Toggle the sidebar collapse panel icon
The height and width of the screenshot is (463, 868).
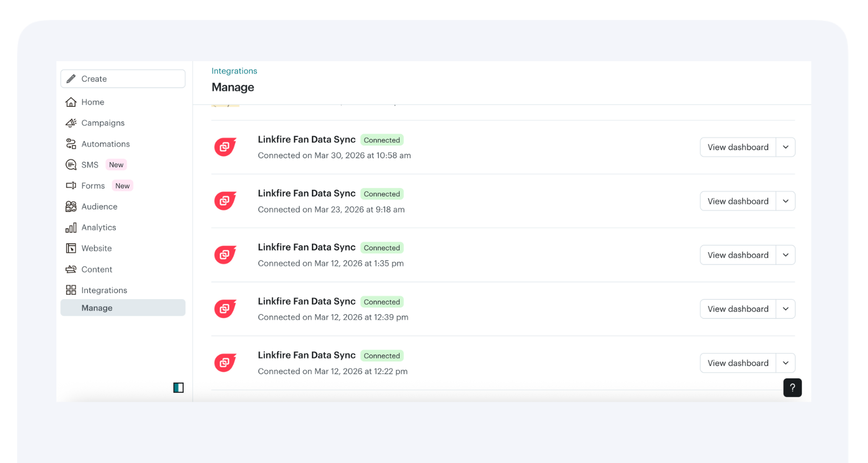(x=178, y=387)
